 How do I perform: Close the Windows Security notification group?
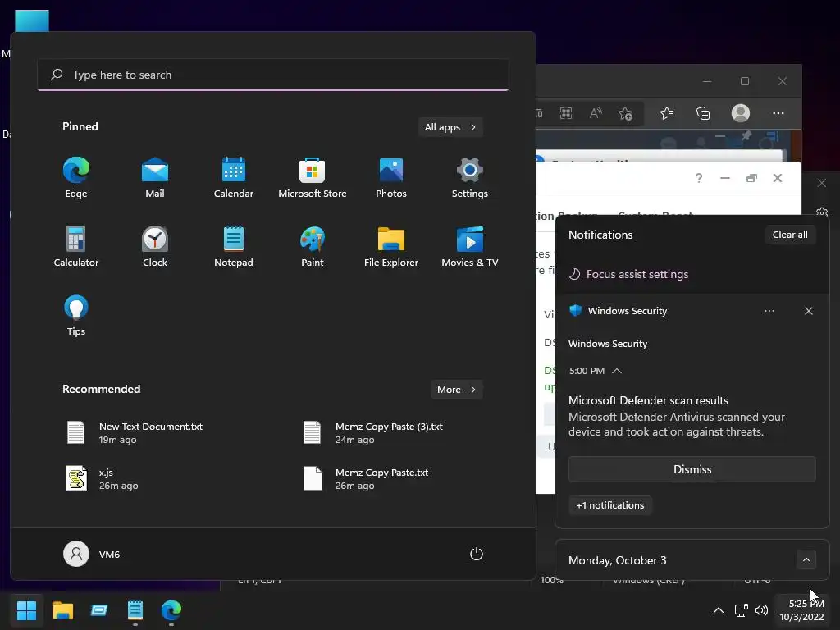[808, 311]
